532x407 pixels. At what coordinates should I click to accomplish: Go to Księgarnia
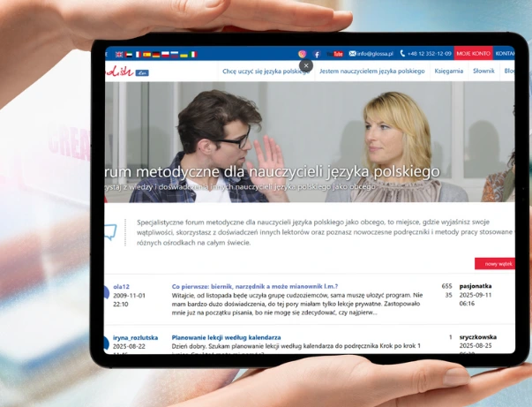pos(449,72)
